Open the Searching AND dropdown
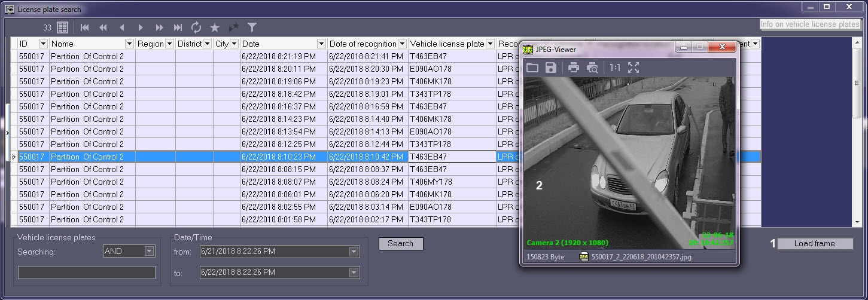Screen dimensions: 868x300 click(149, 251)
